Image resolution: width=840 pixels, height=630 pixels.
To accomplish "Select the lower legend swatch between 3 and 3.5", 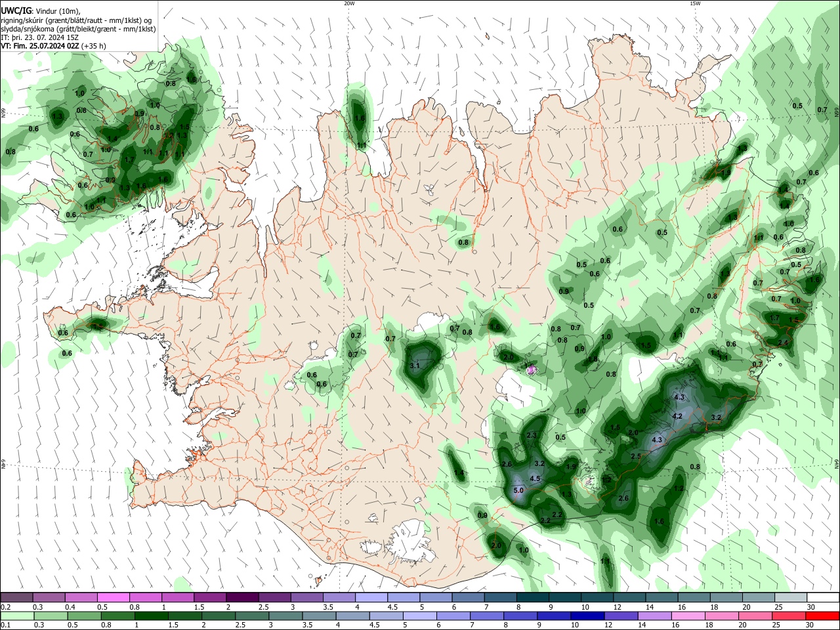I will coord(285,616).
